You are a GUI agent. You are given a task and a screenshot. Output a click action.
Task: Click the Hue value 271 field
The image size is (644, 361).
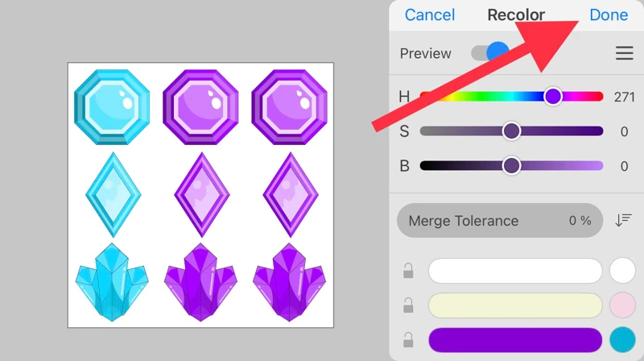[624, 97]
